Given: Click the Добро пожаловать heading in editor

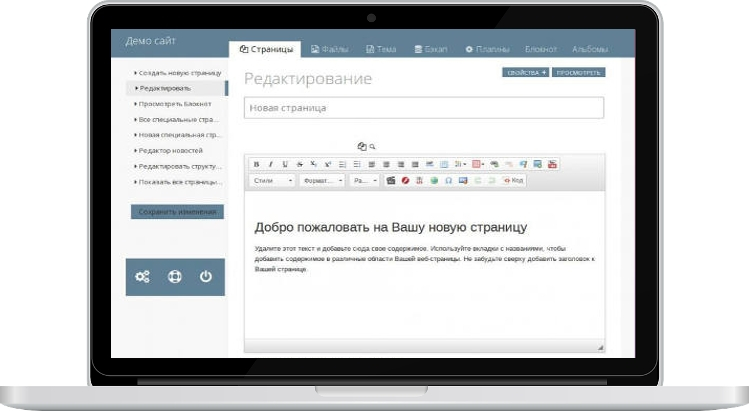Looking at the screenshot, I should point(390,227).
